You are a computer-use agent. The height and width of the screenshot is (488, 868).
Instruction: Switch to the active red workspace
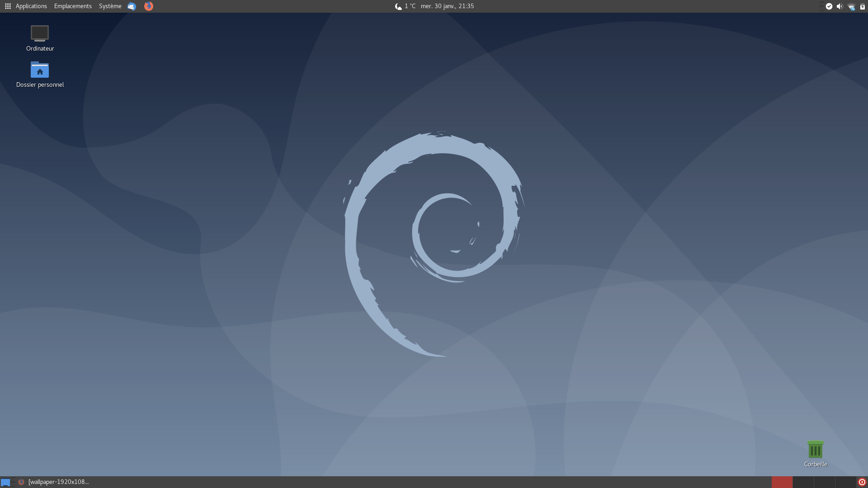point(782,482)
